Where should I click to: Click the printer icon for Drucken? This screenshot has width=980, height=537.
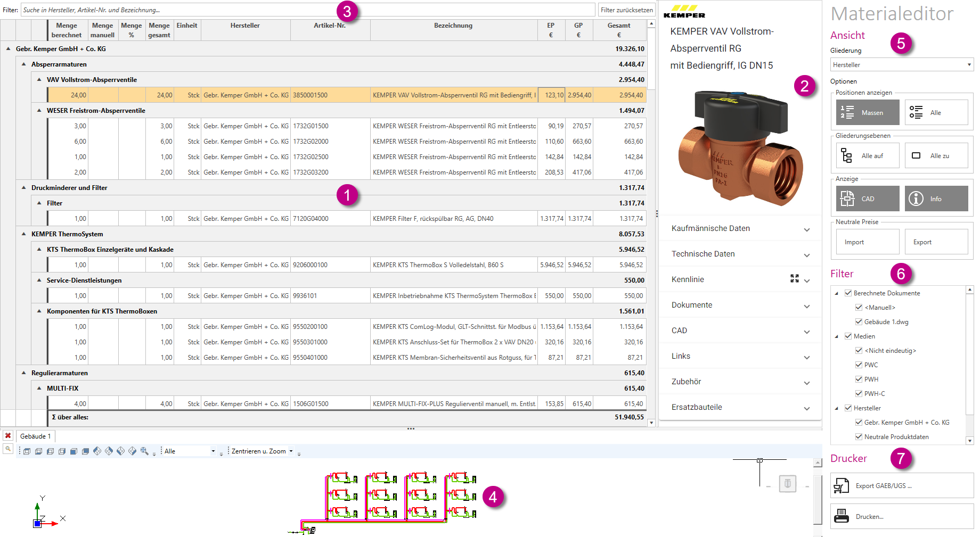click(x=842, y=516)
